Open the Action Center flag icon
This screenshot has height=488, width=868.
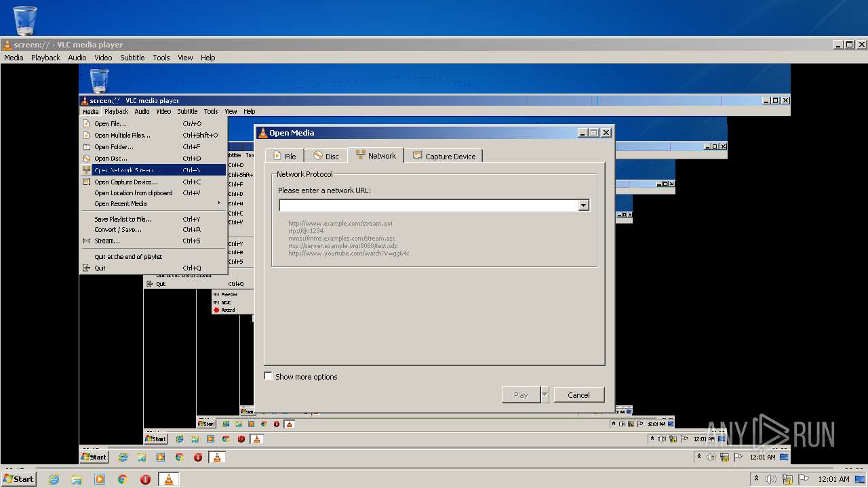click(804, 479)
